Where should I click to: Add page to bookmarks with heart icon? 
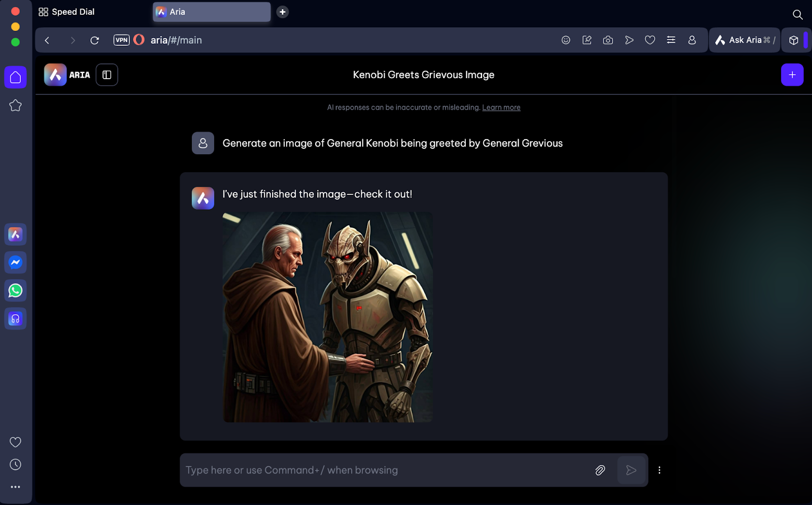pos(650,40)
